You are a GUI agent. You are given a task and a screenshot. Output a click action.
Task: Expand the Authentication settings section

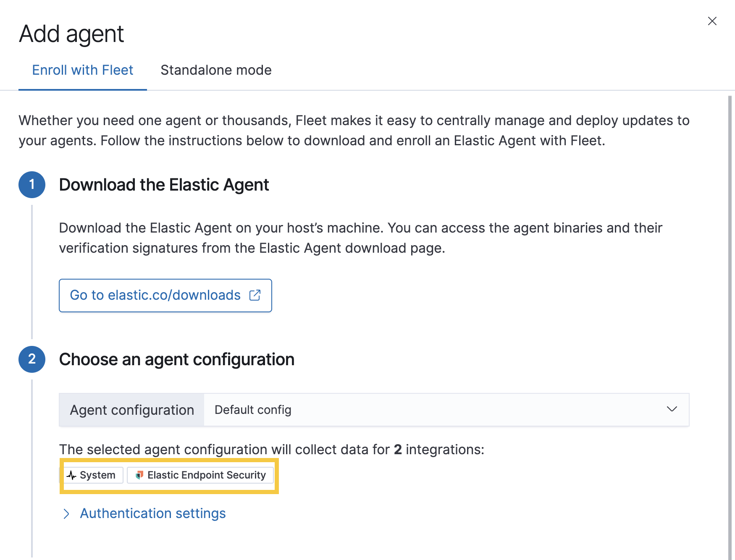pyautogui.click(x=153, y=513)
